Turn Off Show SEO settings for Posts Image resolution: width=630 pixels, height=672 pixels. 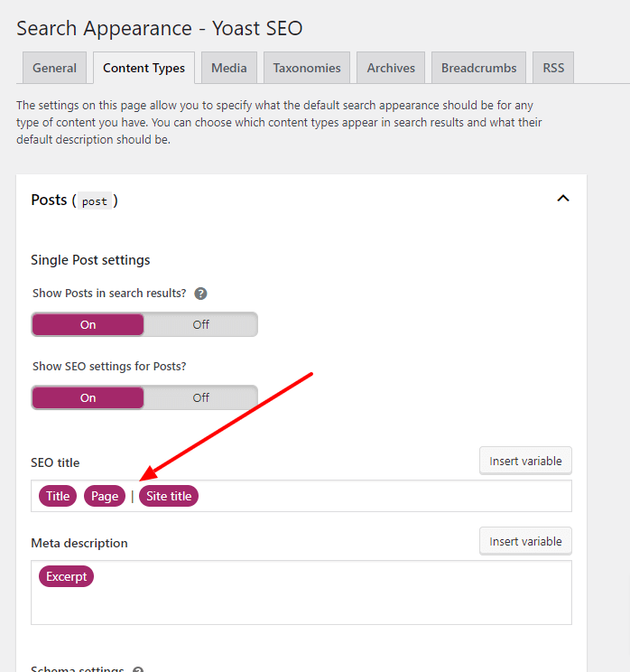point(200,397)
